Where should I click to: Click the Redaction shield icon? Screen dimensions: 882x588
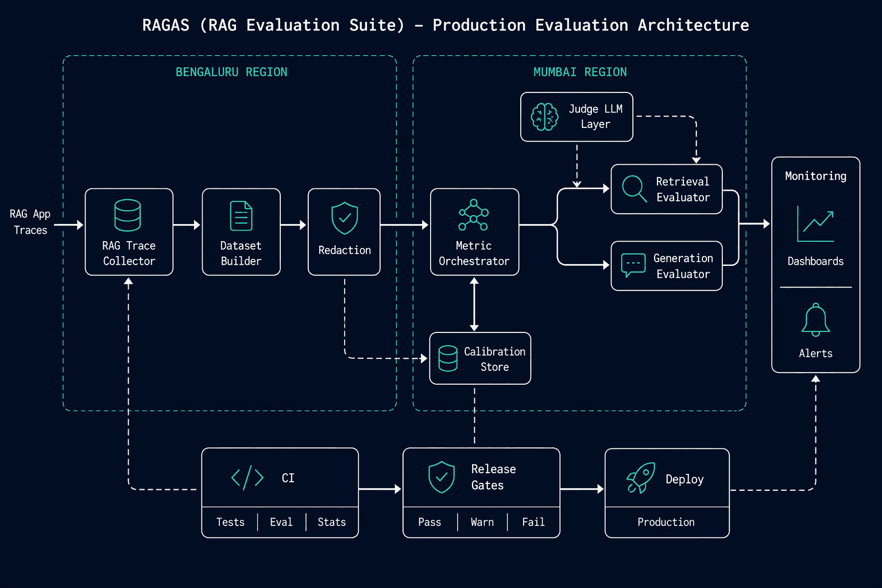coord(345,218)
